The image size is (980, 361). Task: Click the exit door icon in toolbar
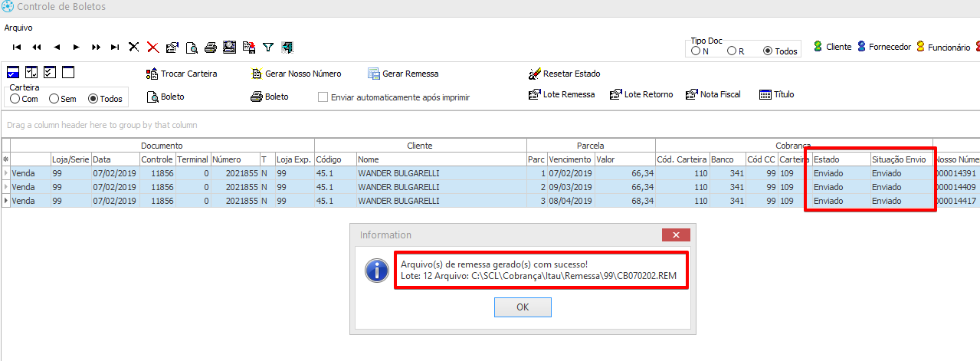(x=287, y=48)
